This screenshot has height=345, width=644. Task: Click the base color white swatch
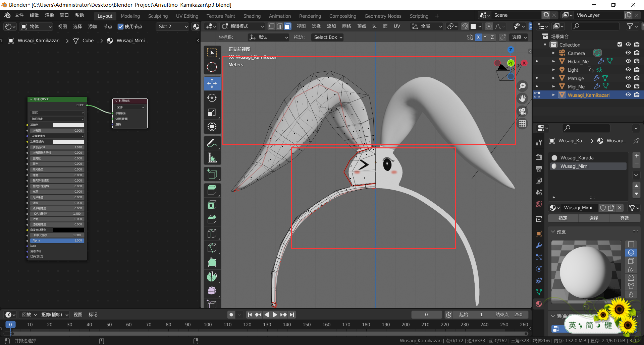tap(68, 125)
